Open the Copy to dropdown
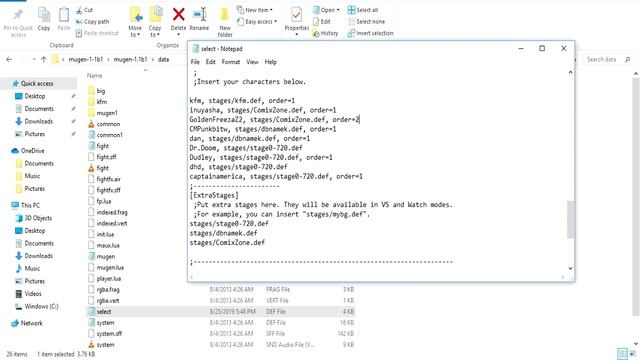The width and height of the screenshot is (640, 360). (x=155, y=31)
